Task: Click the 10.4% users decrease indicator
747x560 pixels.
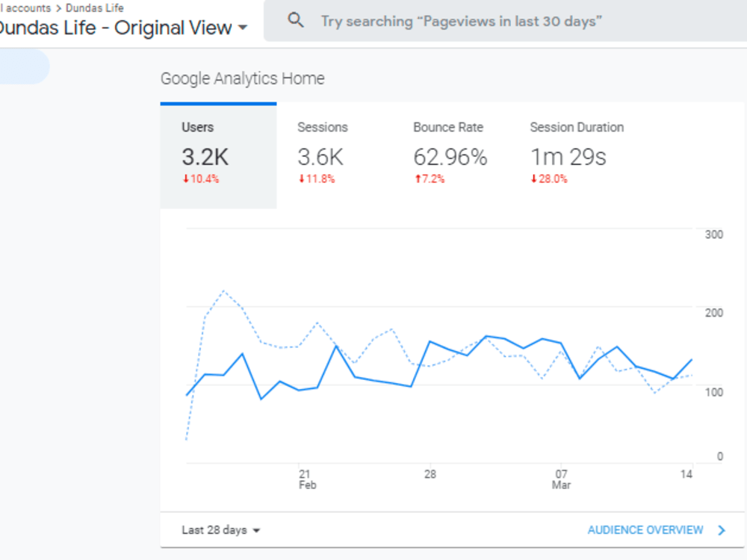Action: 200,179
